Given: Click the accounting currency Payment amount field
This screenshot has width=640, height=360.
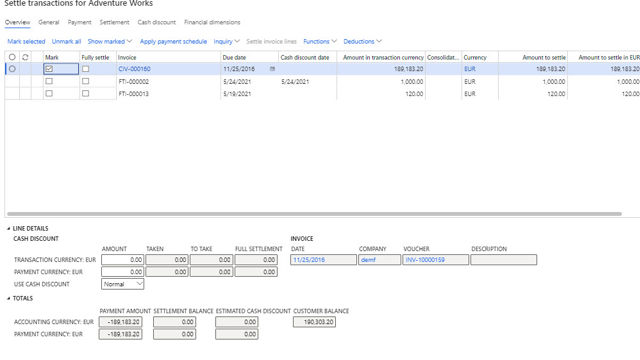Looking at the screenshot, I should (120, 322).
